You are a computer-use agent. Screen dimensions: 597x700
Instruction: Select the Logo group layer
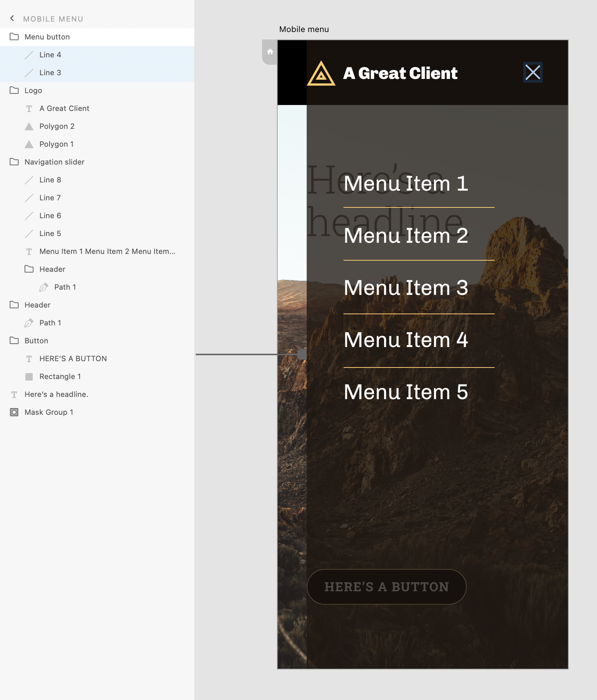click(x=97, y=90)
